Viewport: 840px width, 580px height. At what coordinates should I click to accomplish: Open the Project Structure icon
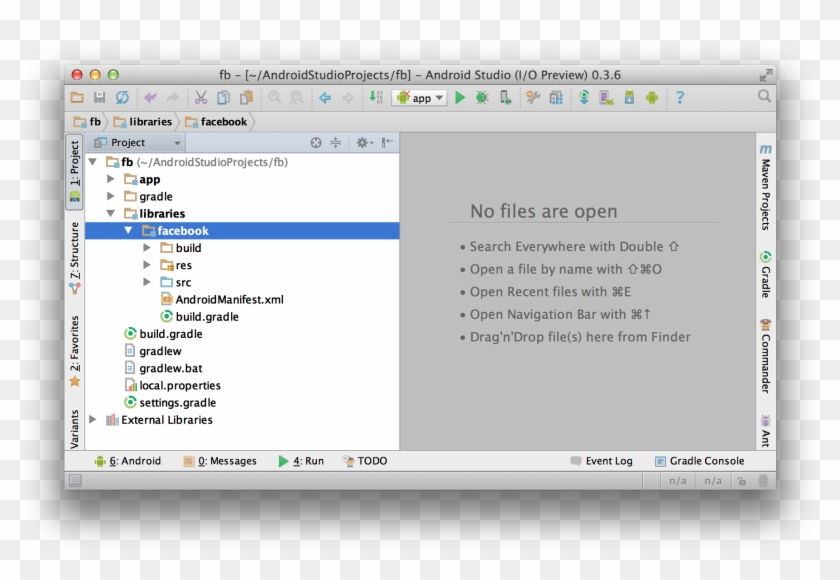[556, 97]
